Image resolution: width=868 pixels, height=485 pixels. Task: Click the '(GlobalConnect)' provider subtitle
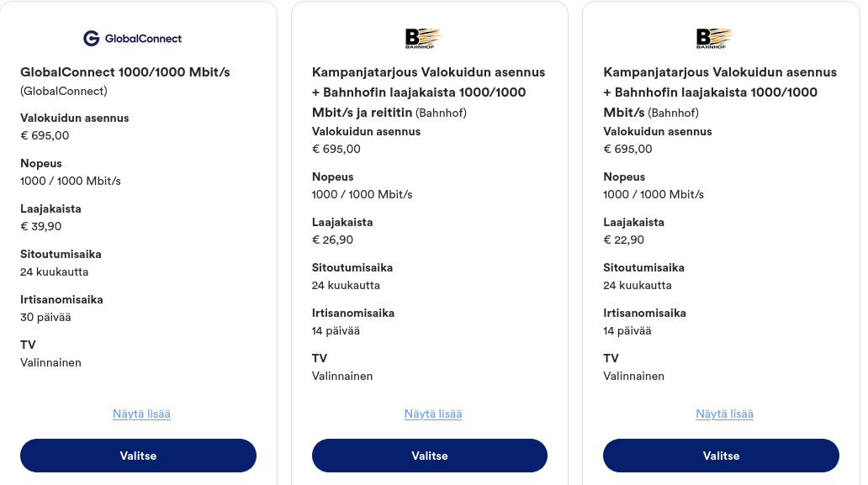coord(64,91)
